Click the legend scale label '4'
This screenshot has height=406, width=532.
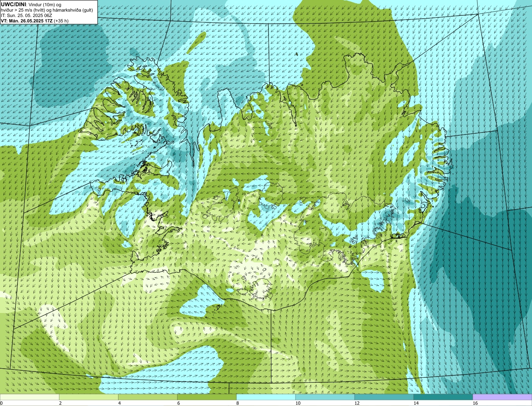(x=119, y=403)
